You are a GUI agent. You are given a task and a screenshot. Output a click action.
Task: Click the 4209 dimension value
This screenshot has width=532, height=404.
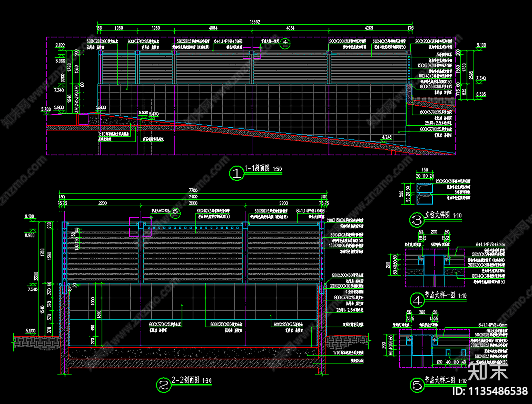point(369,28)
